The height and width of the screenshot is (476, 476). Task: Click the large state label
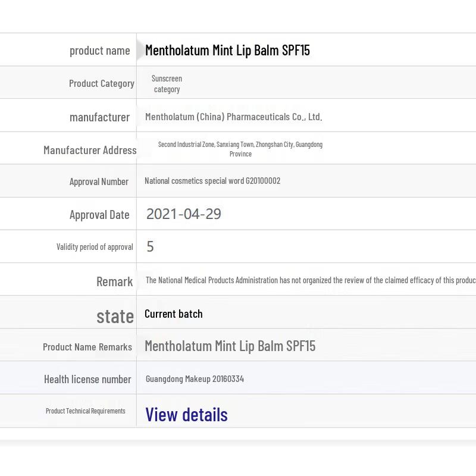pyautogui.click(x=115, y=316)
